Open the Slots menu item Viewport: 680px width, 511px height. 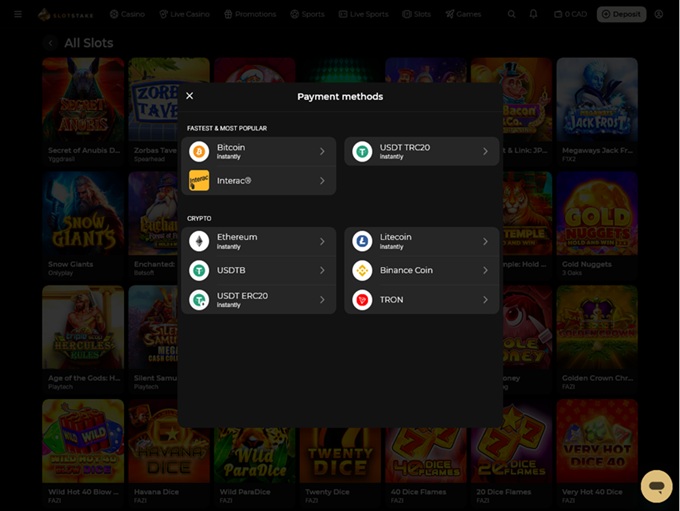(416, 14)
